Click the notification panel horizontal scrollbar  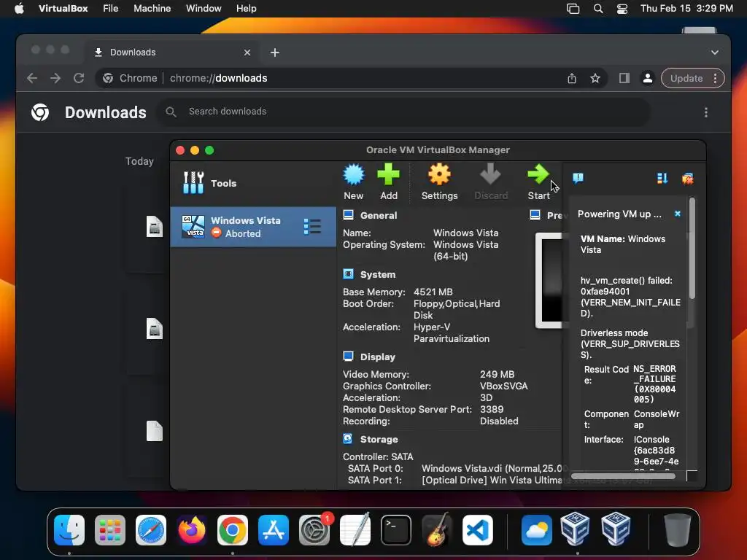[623, 475]
